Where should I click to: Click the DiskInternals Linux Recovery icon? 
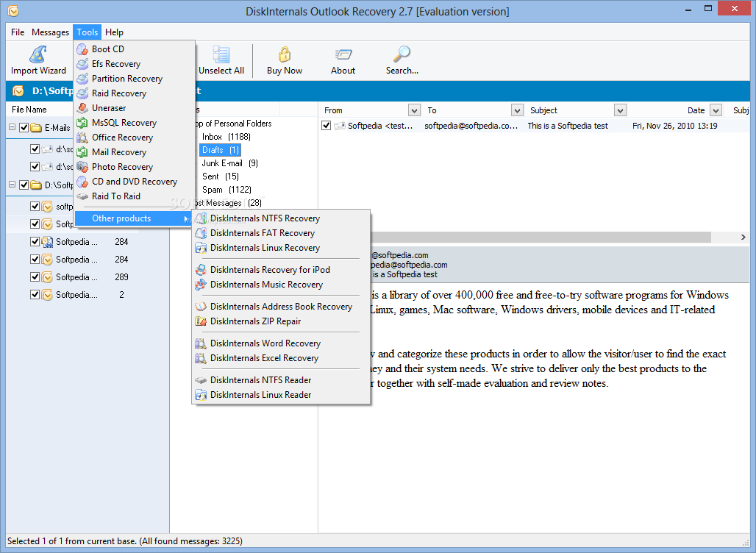tap(201, 248)
